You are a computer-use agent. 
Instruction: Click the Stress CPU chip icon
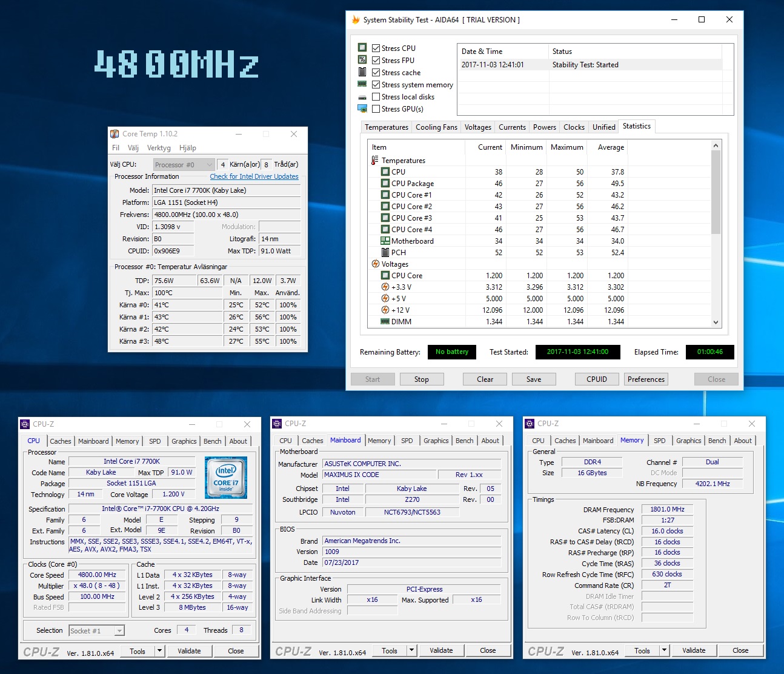point(362,48)
